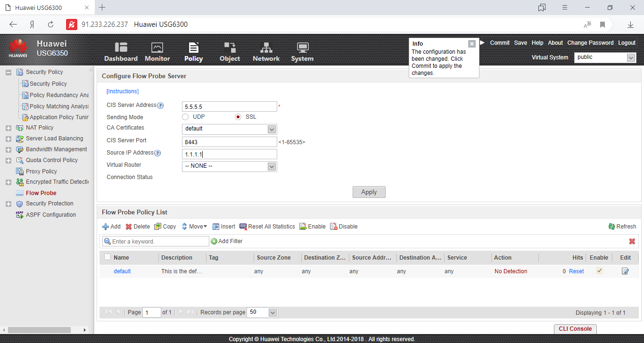Open the Object section icon
Image resolution: width=644 pixels, height=343 pixels.
230,47
